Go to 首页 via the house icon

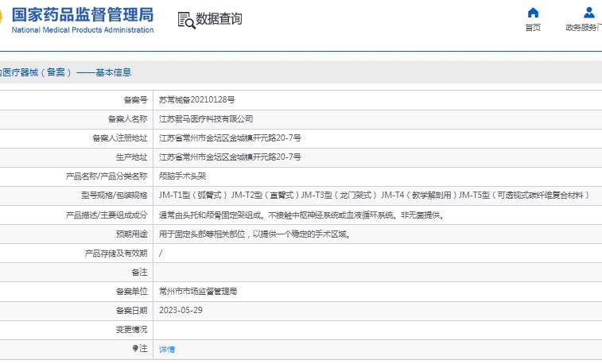pos(533,13)
